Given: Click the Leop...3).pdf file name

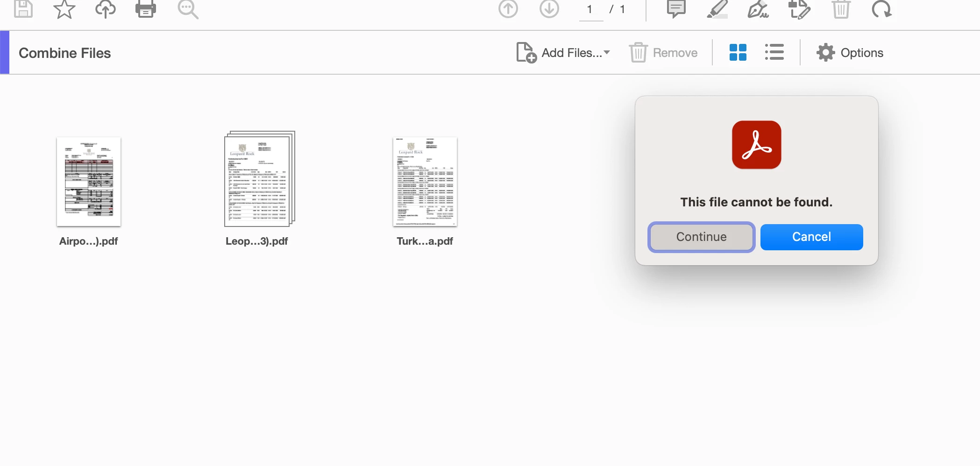Looking at the screenshot, I should point(257,241).
